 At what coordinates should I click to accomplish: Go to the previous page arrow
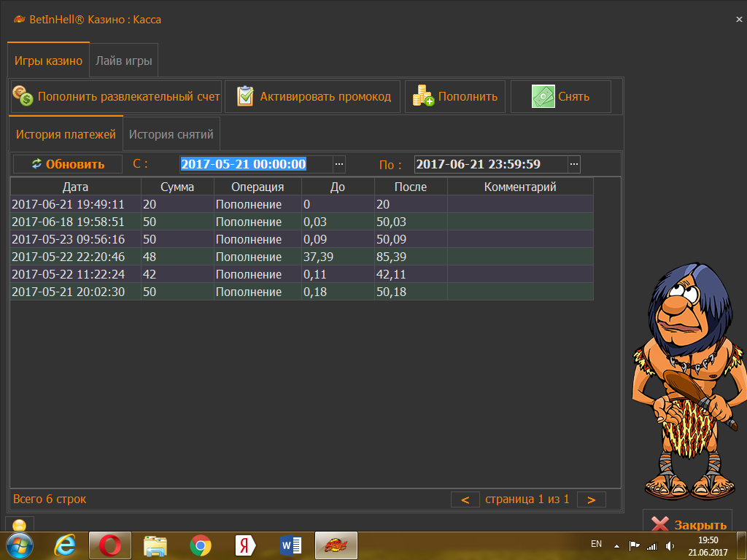465,499
